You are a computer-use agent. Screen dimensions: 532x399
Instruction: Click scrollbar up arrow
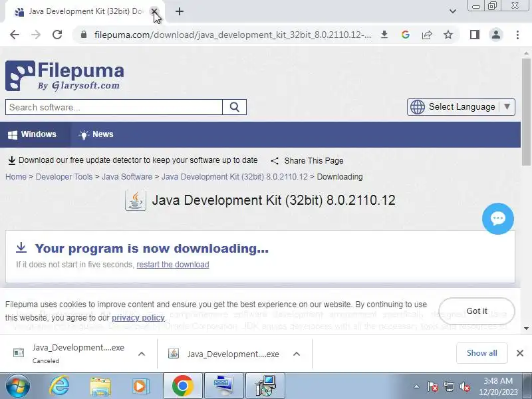coord(526,53)
